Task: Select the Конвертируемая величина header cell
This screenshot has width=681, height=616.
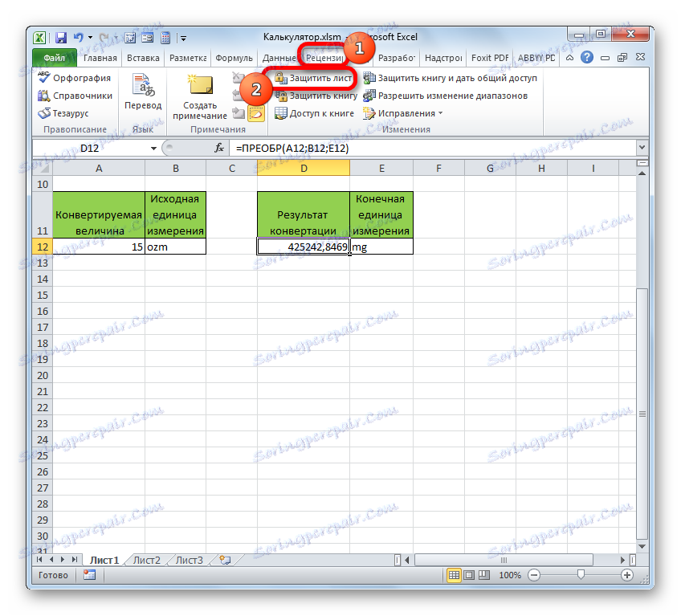Action: [99, 215]
